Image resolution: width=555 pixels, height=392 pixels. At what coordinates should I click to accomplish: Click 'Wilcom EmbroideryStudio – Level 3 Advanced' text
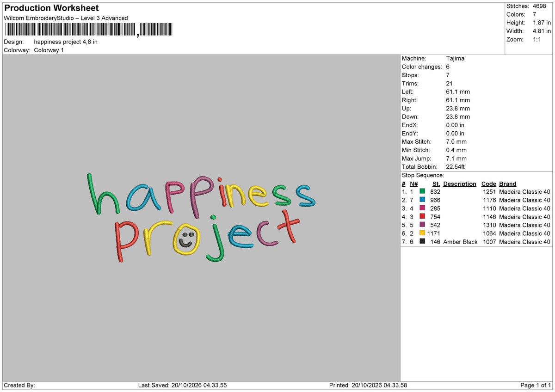(x=66, y=18)
